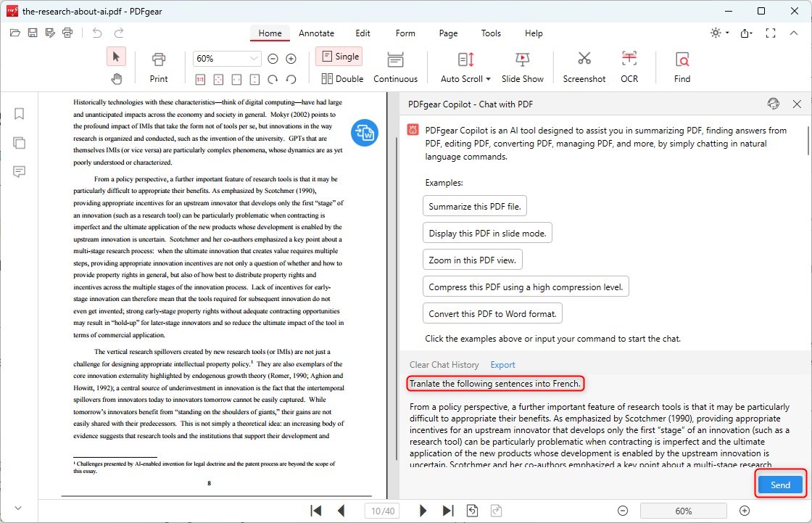Image resolution: width=812 pixels, height=523 pixels.
Task: Open the page thumbnails sidebar panel
Action: [x=19, y=143]
